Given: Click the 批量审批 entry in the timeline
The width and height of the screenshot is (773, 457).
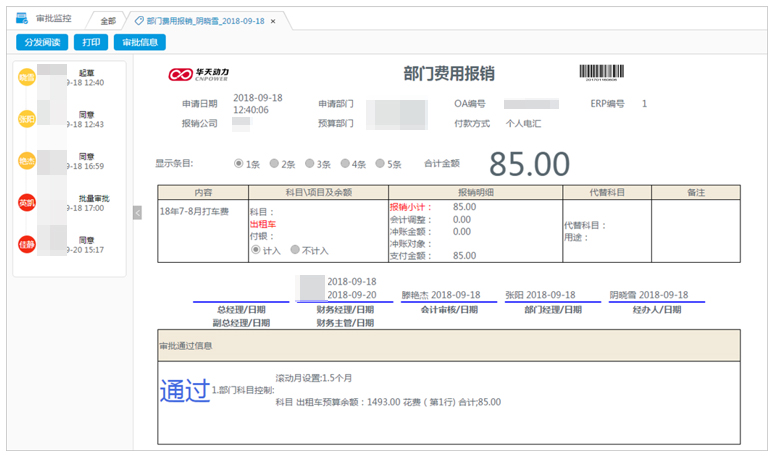Looking at the screenshot, I should point(94,198).
